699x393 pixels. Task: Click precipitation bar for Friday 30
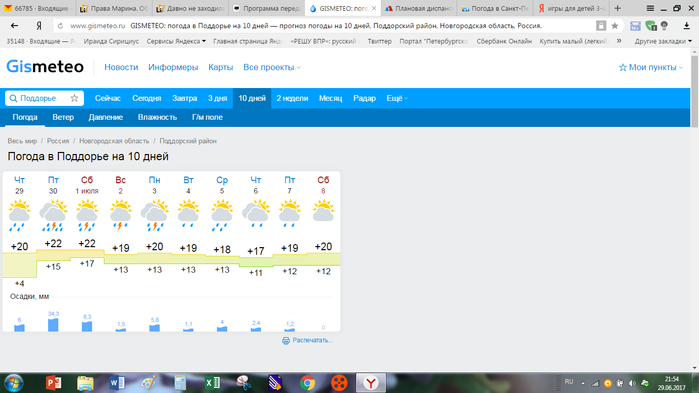tap(53, 324)
